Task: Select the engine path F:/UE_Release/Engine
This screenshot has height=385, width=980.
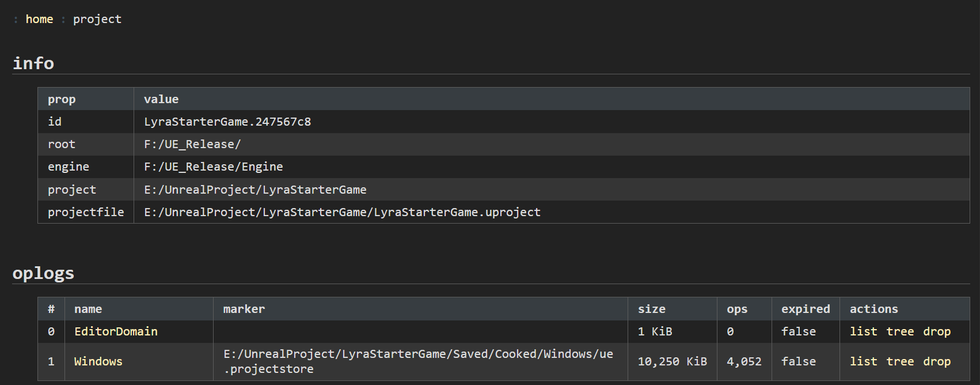Action: [214, 167]
